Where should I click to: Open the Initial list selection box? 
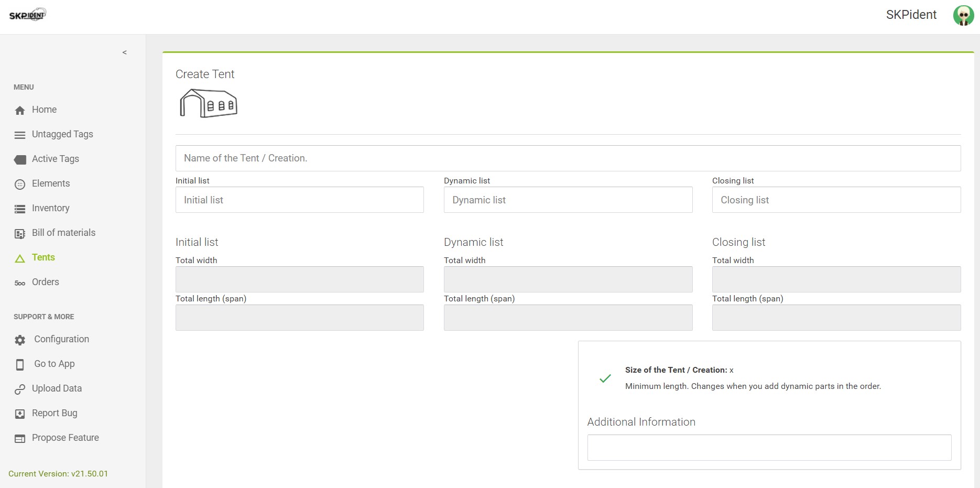(299, 200)
